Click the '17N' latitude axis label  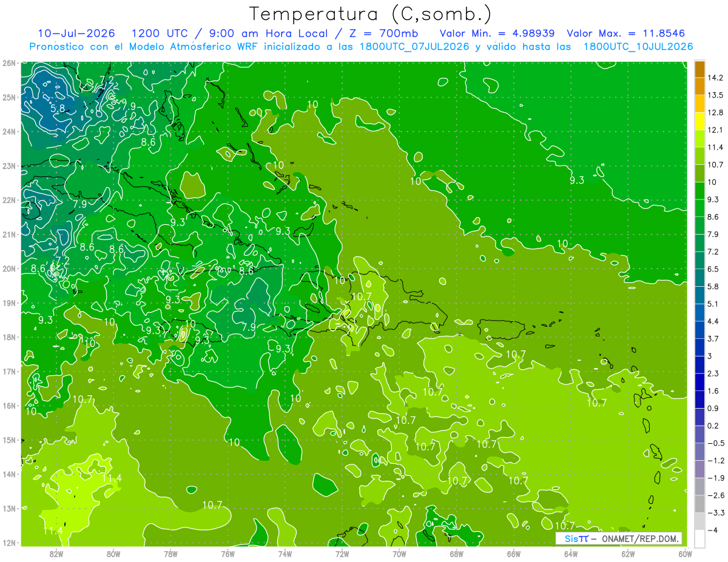pyautogui.click(x=8, y=371)
